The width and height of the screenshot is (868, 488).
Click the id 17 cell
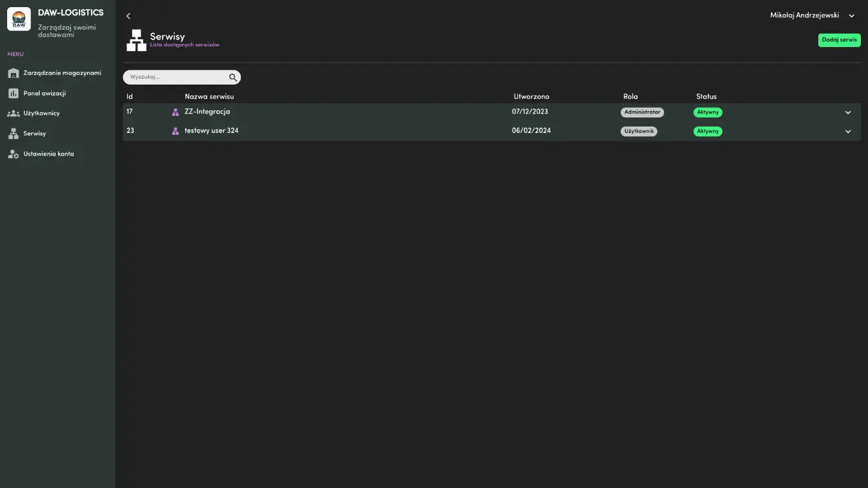(x=130, y=112)
